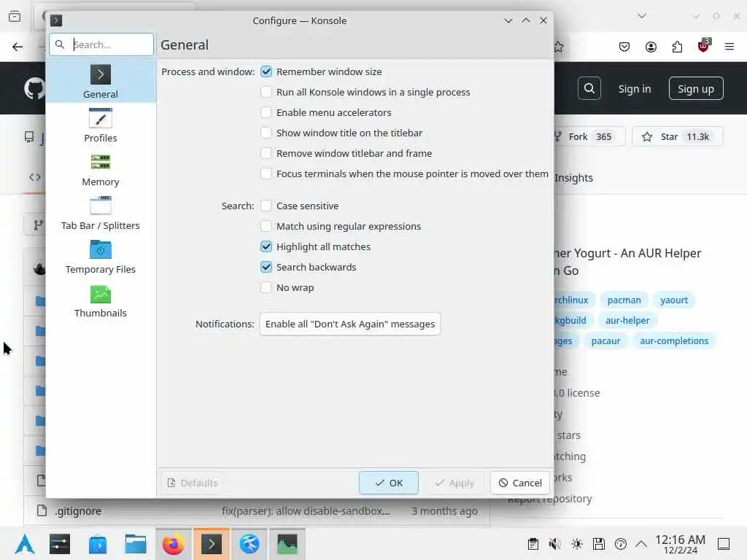
Task: Open the Firefox extensions puzzle icon
Action: (x=677, y=47)
